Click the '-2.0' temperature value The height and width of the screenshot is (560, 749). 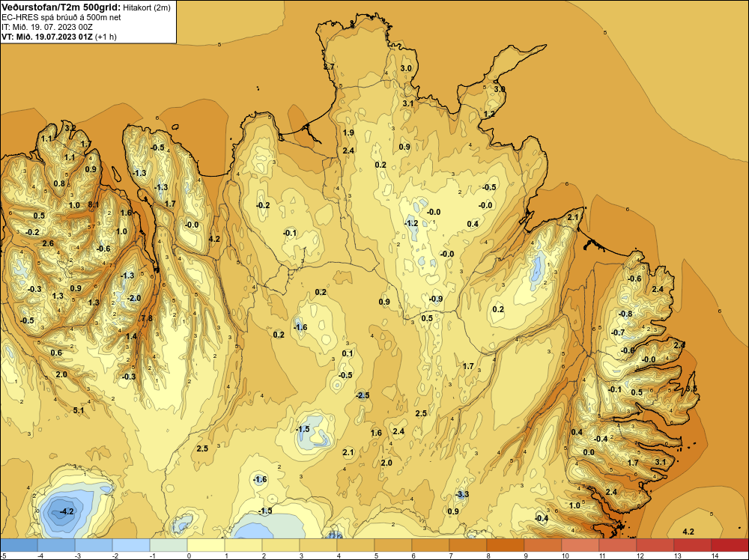(x=134, y=299)
